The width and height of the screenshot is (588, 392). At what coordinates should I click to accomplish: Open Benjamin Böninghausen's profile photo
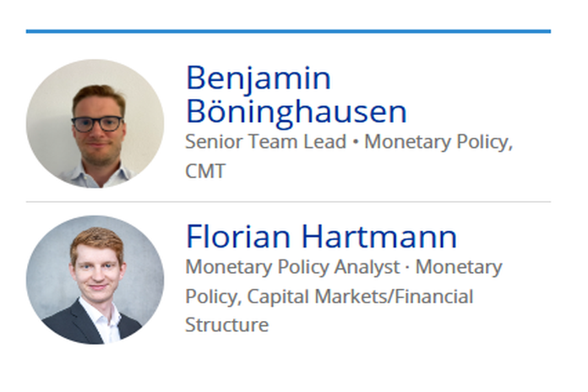[x=95, y=123]
